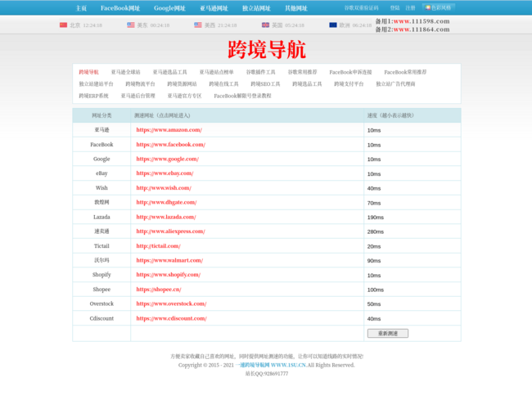This screenshot has height=409, width=532.
Task: Open the http://www.lazada.com/ link
Action: (166, 217)
